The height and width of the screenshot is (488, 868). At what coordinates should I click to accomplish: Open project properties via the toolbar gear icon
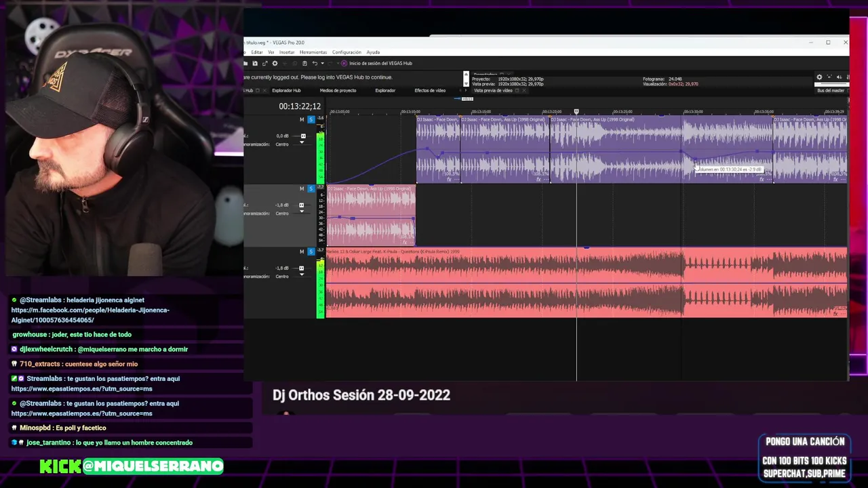click(275, 63)
